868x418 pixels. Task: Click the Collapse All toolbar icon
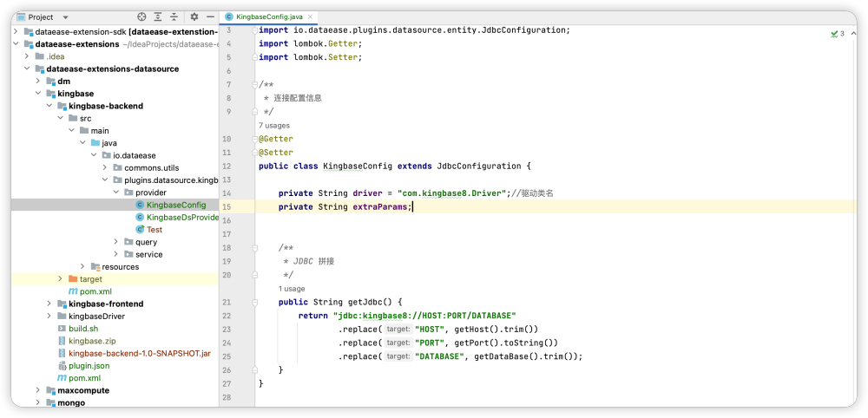click(174, 17)
